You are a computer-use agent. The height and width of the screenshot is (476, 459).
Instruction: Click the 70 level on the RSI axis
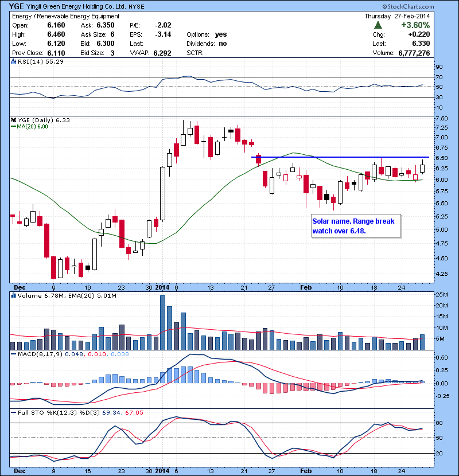[x=439, y=77]
